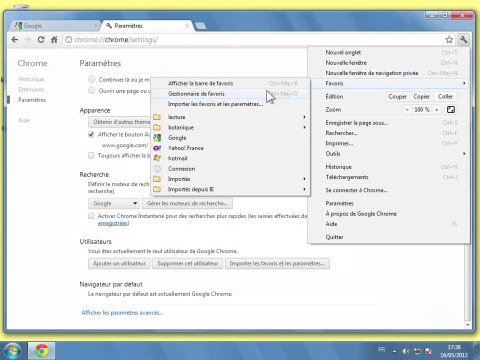The image size is (480, 360).
Task: Open Extensions in the left sidebar
Action: tap(31, 90)
